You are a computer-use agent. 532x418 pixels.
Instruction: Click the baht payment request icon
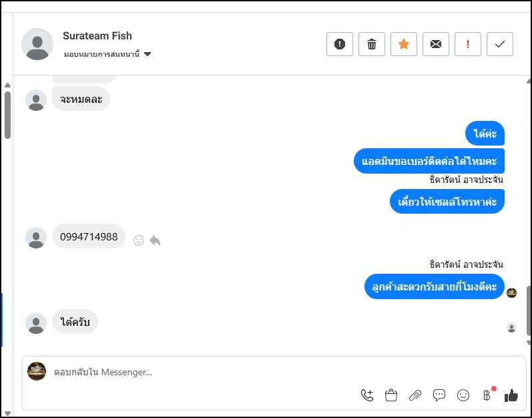pyautogui.click(x=487, y=395)
